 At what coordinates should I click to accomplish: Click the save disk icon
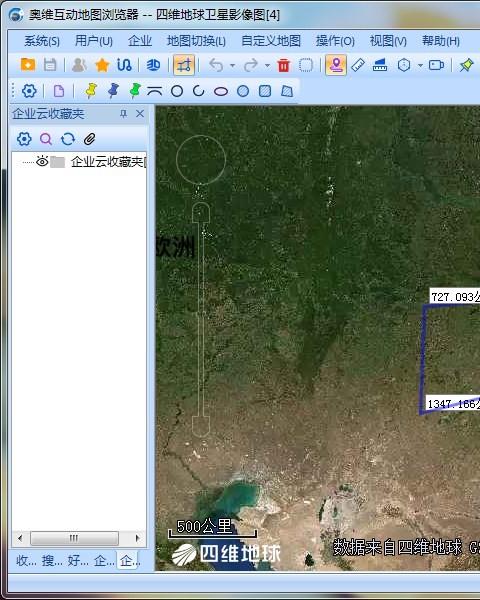(x=50, y=65)
